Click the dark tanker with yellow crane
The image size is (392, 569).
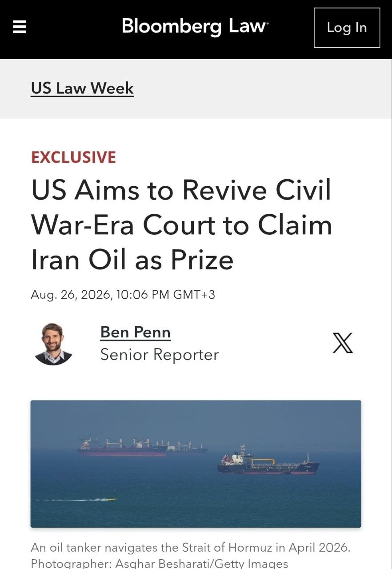click(268, 461)
